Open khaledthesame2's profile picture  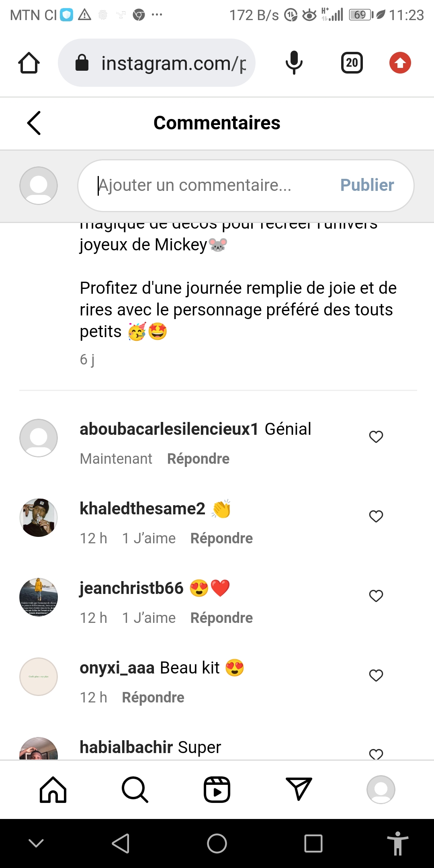(x=39, y=518)
